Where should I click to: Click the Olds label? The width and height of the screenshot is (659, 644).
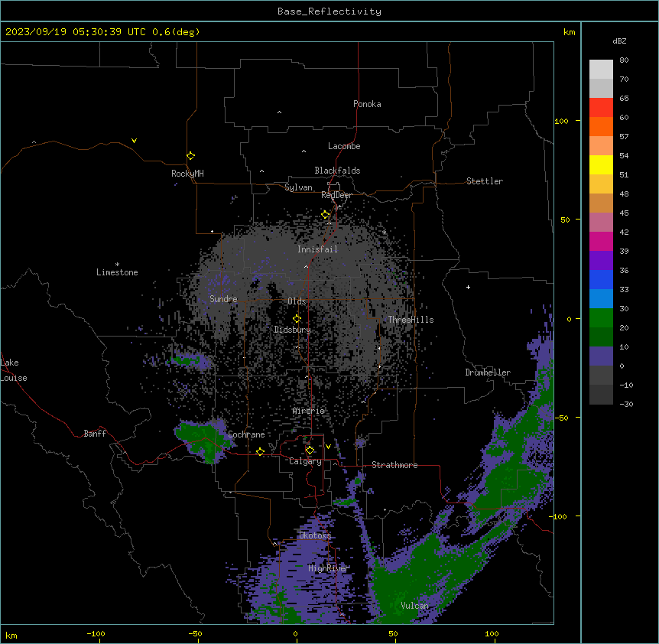pyautogui.click(x=297, y=301)
